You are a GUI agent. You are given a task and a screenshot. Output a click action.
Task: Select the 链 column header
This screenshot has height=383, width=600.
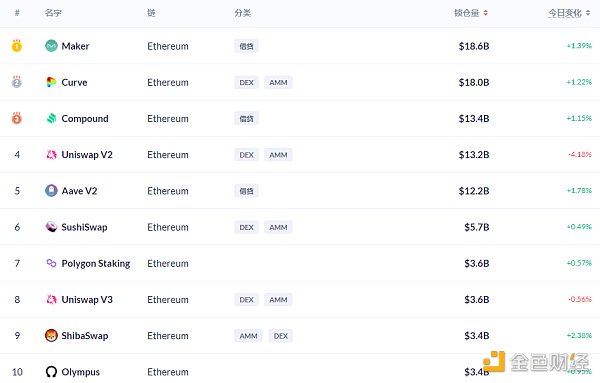pyautogui.click(x=152, y=13)
